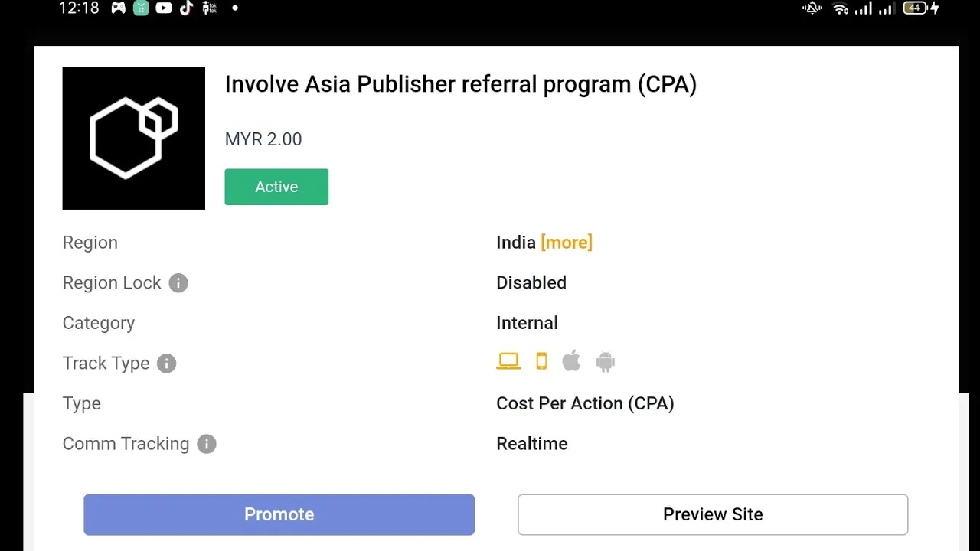Click the Region Lock label
This screenshot has height=551, width=980.
112,283
